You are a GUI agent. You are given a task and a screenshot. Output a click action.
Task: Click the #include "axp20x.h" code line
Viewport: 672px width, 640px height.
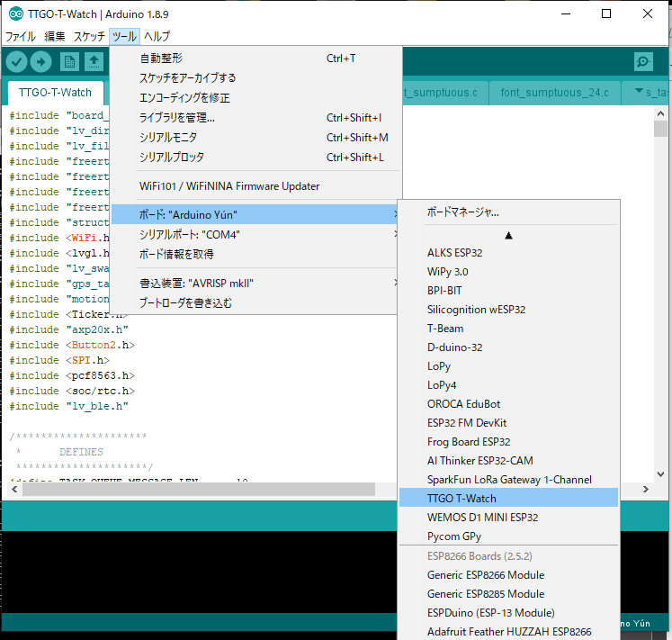(68, 329)
